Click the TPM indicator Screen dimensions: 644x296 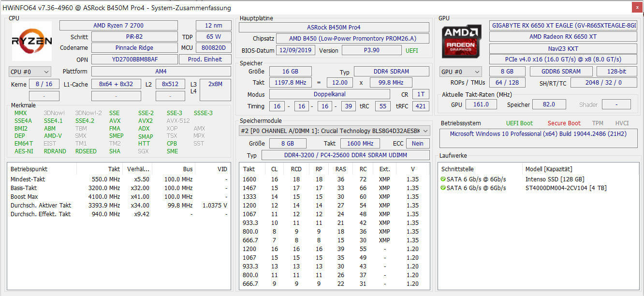pyautogui.click(x=598, y=123)
